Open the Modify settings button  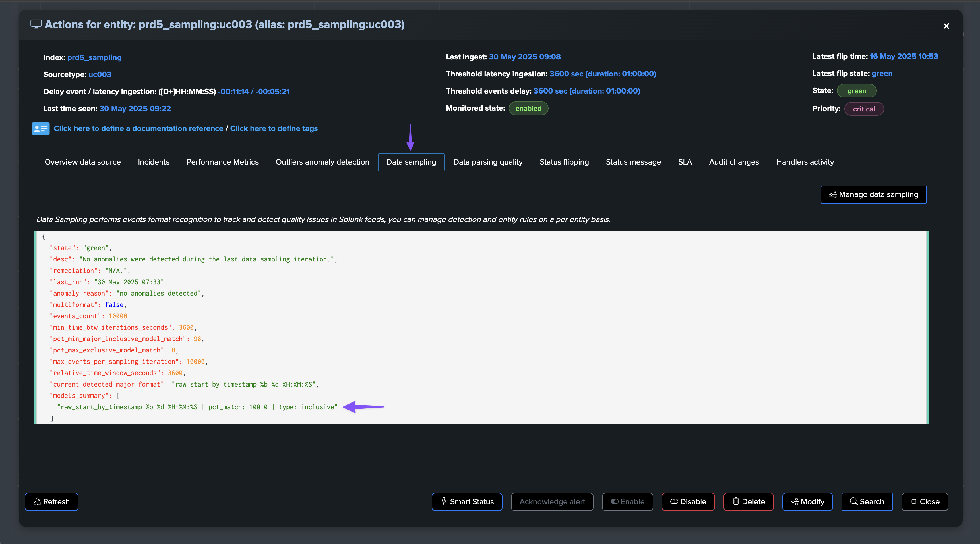807,501
